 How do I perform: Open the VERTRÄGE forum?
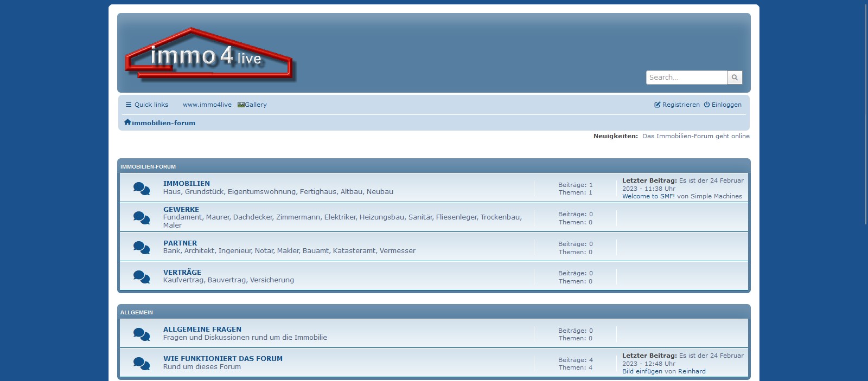(182, 273)
